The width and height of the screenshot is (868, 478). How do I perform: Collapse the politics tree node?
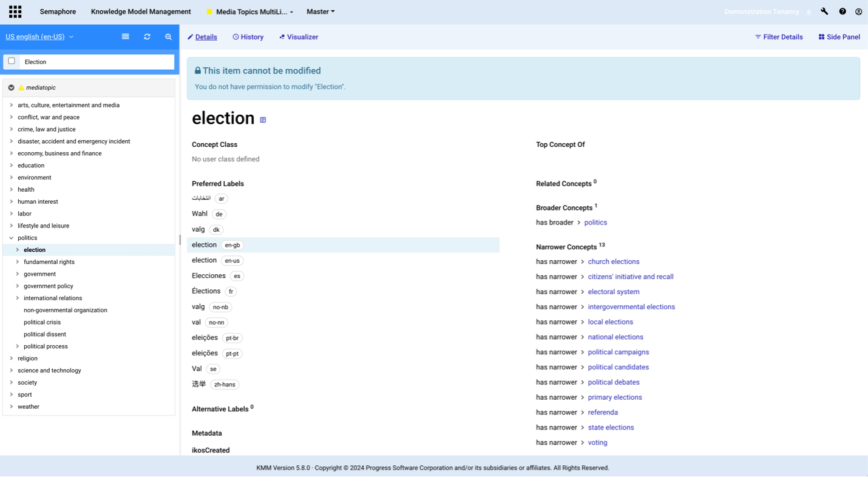point(12,238)
